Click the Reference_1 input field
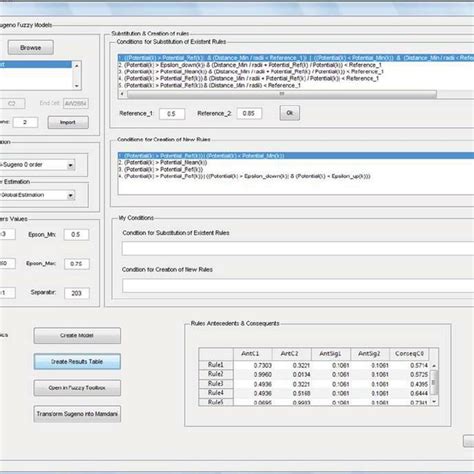The image size is (474, 474). click(x=172, y=114)
